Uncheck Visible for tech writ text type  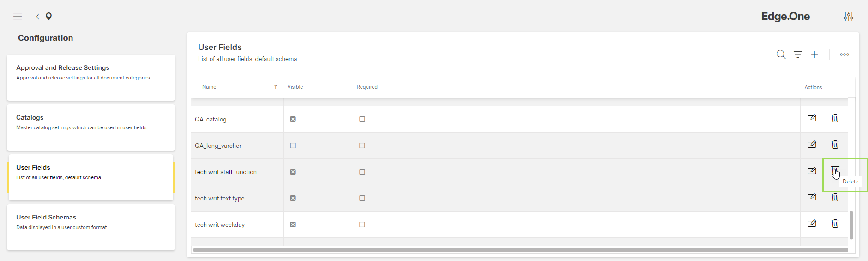point(293,198)
